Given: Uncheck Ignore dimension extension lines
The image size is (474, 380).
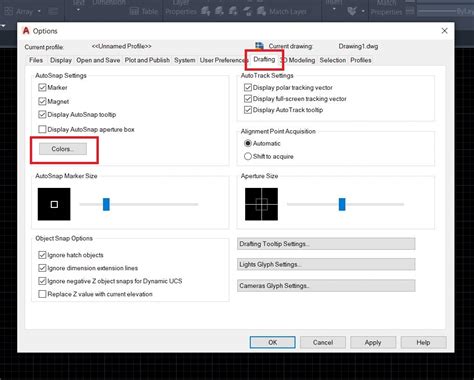Looking at the screenshot, I should 42,268.
